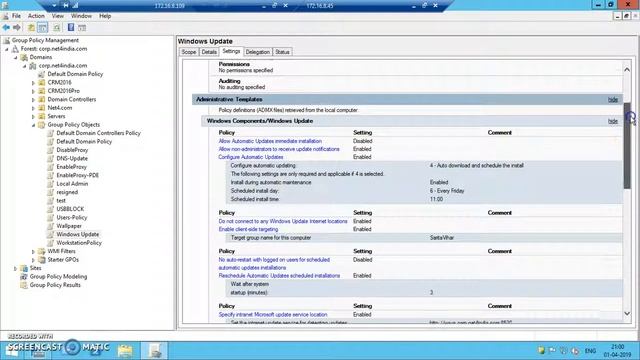Click the Forward arrow toolbar icon

click(17, 28)
